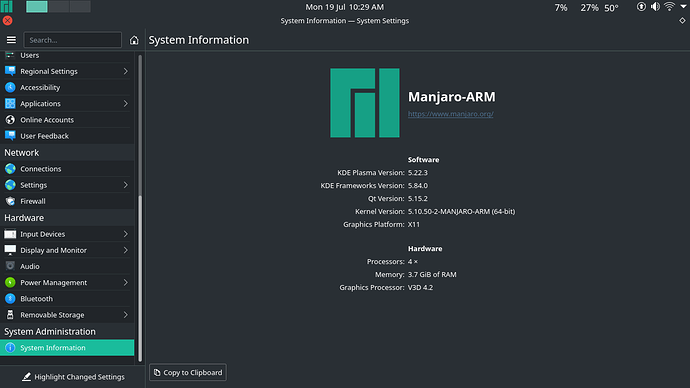Viewport: 690px width, 388px height.
Task: Open the Accessibility settings entry
Action: point(67,87)
